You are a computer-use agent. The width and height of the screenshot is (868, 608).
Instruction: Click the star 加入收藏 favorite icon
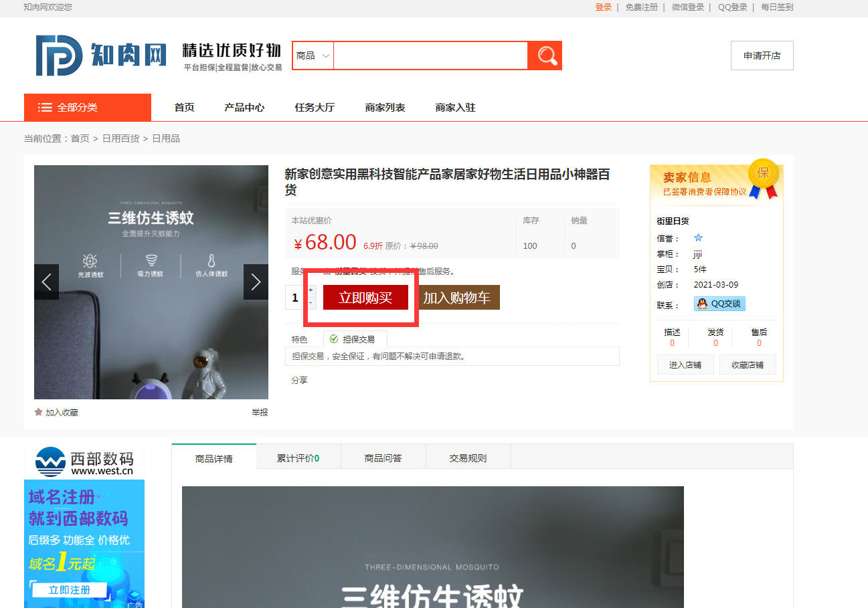pyautogui.click(x=39, y=412)
